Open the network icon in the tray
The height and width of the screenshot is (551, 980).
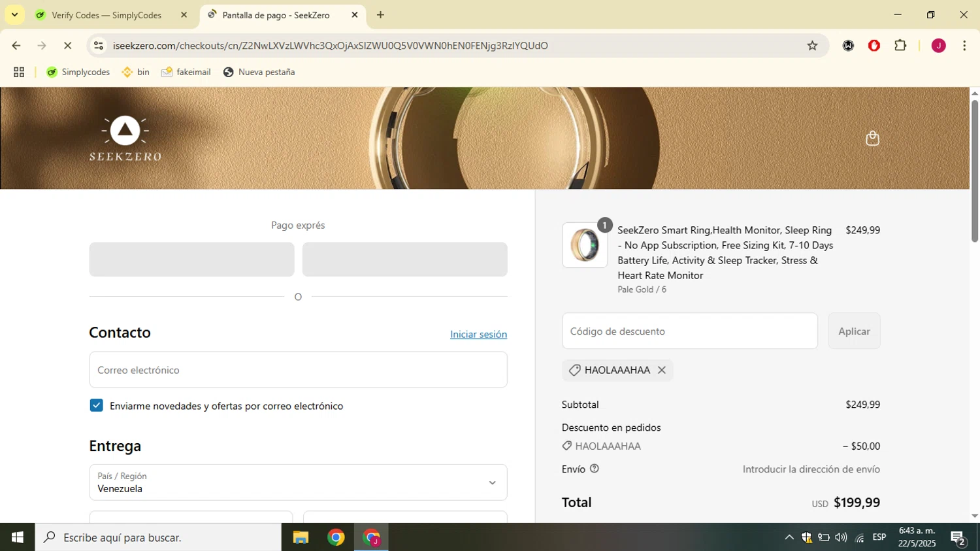click(x=859, y=537)
